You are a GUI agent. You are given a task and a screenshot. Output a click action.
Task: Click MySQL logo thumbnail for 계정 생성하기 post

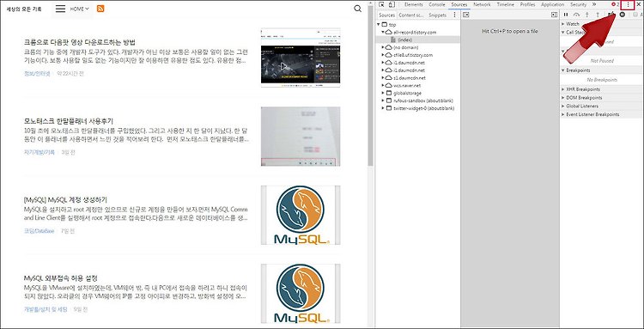pos(301,216)
